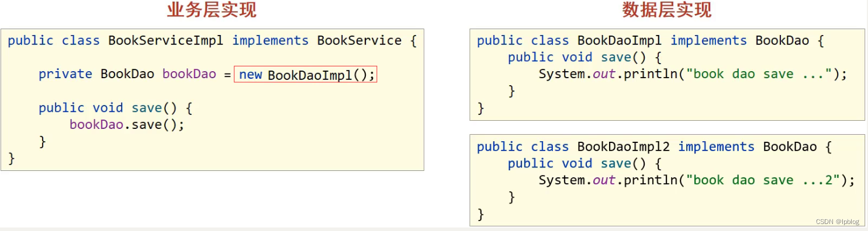868x231 pixels.
Task: Click the line 'public class BookDaoImpl2 implements BookDao {'
Action: 654,147
